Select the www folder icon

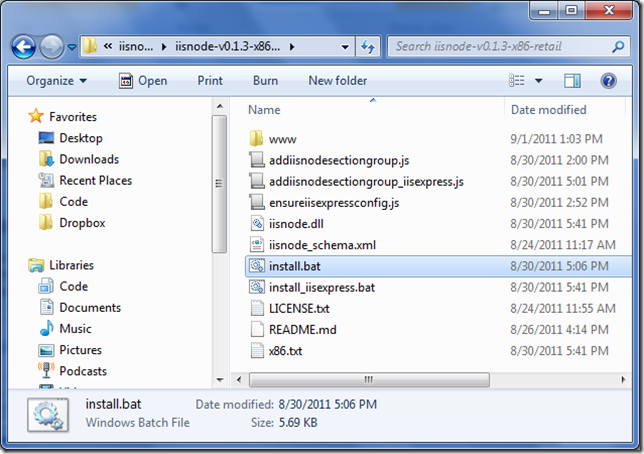(x=257, y=139)
